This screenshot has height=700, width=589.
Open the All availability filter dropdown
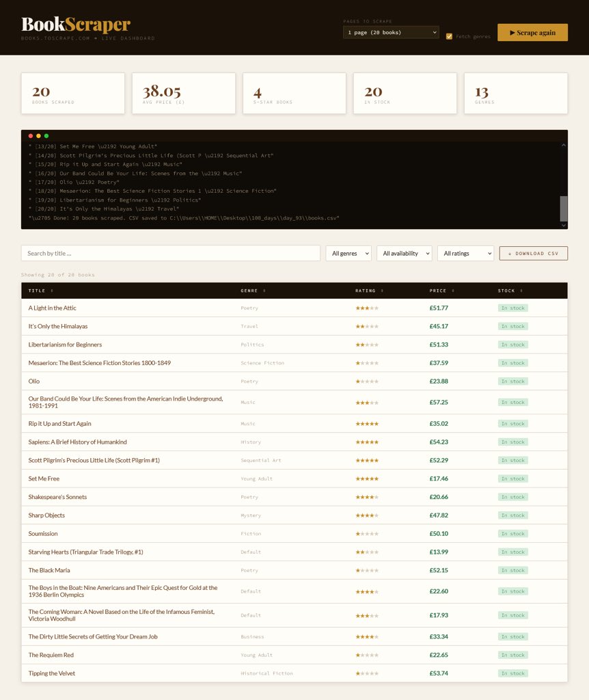pos(405,254)
